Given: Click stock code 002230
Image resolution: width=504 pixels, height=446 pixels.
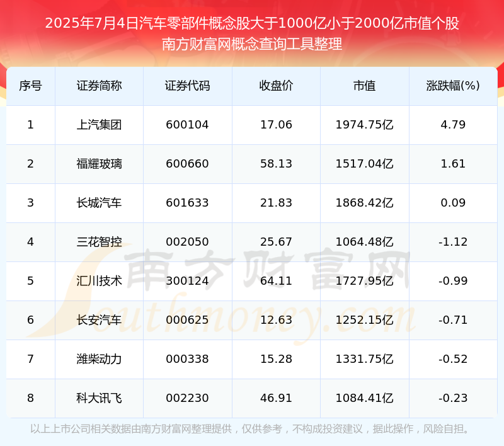Looking at the screenshot, I should click(x=187, y=398).
